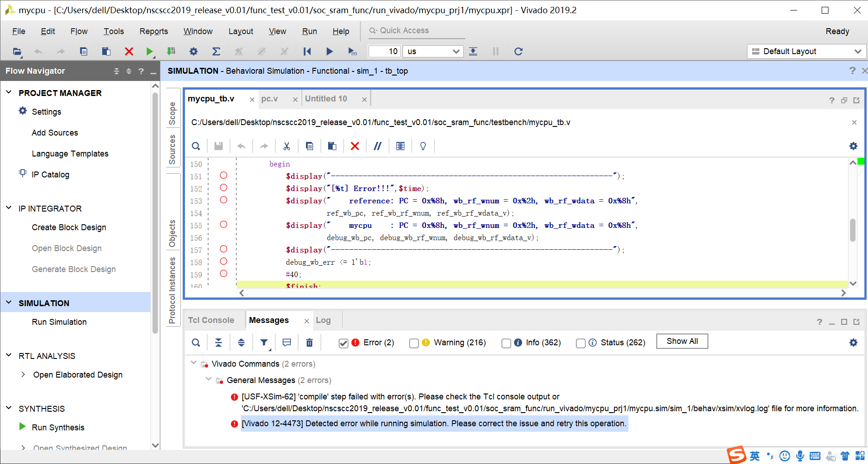Set breakpoint circle on line 158
Viewport: 868px width, 464px height.
pos(224,261)
